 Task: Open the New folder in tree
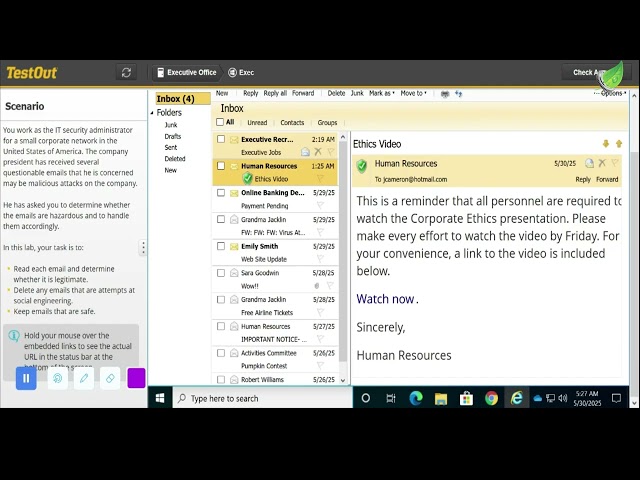point(171,170)
